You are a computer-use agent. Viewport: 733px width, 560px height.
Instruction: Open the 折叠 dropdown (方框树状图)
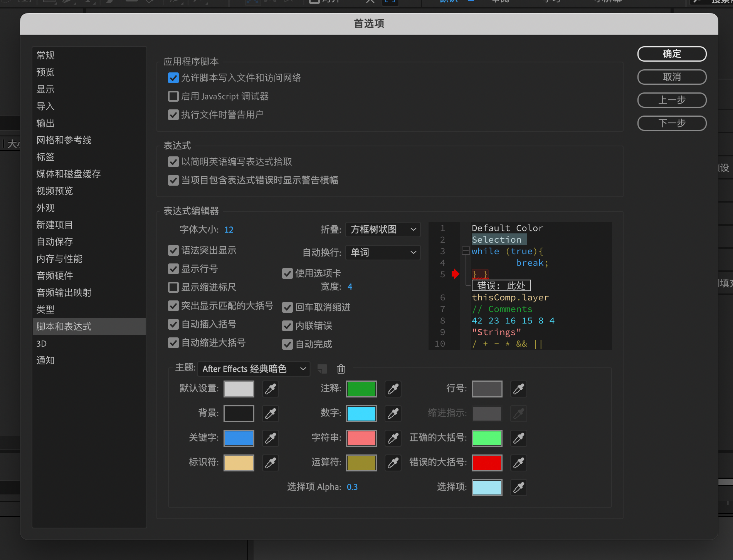tap(383, 230)
